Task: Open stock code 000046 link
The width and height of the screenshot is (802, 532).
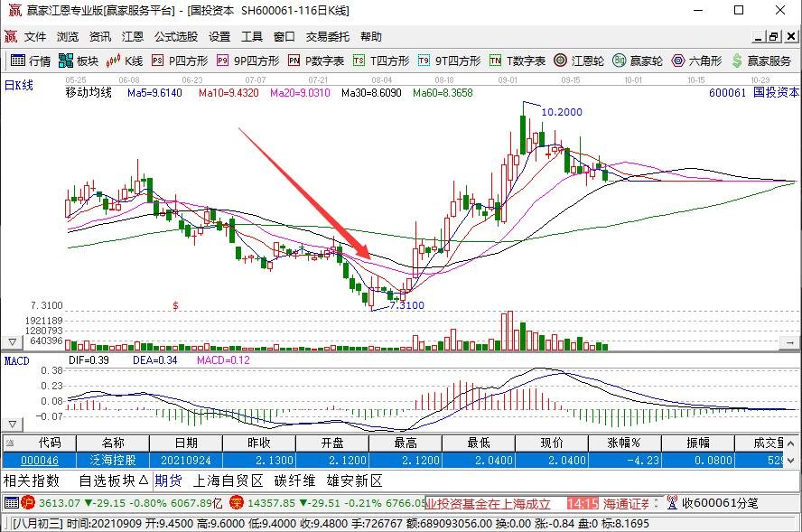Action: 40,461
